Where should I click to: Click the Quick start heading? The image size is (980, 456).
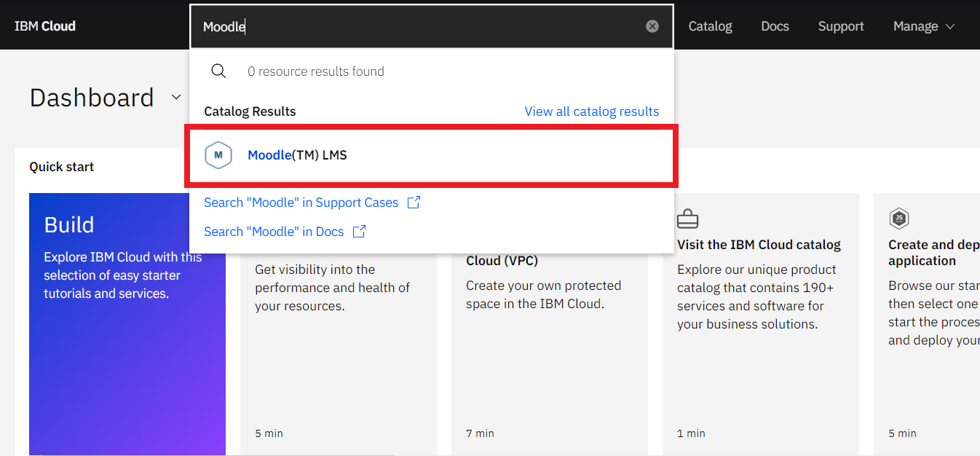click(x=62, y=167)
